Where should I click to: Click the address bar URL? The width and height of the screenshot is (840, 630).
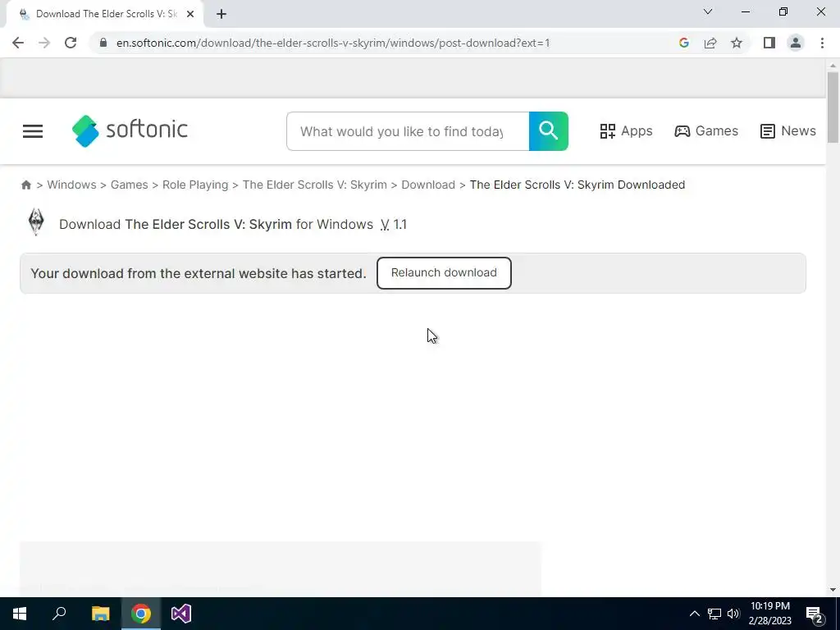click(333, 43)
